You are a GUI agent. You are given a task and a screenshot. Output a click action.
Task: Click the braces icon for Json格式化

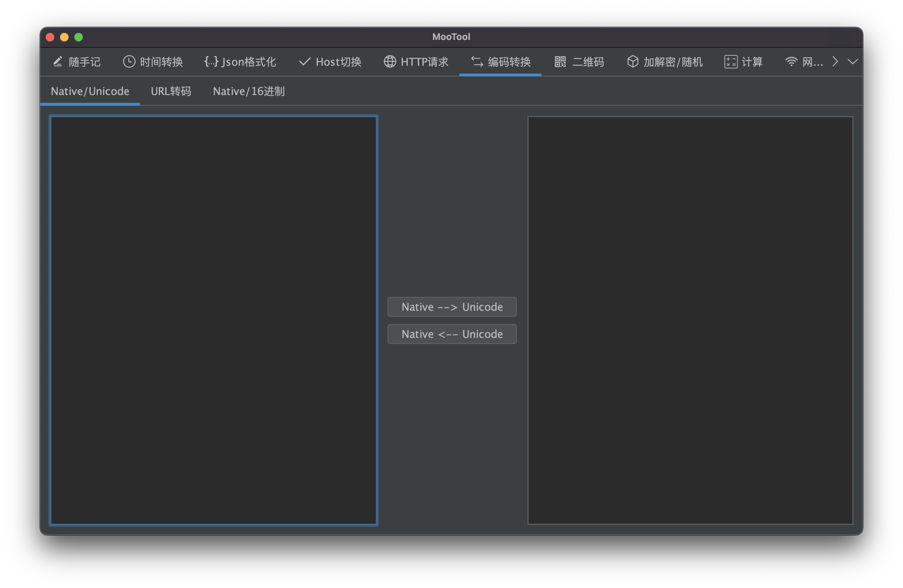coord(211,61)
